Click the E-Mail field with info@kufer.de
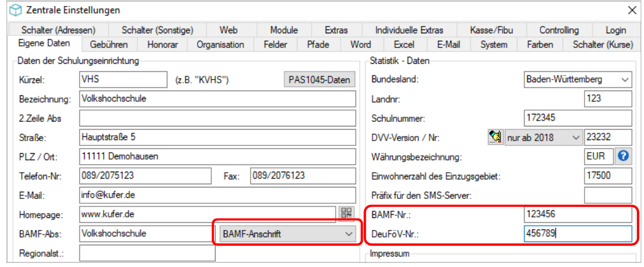The height and width of the screenshot is (267, 644). coord(217,195)
